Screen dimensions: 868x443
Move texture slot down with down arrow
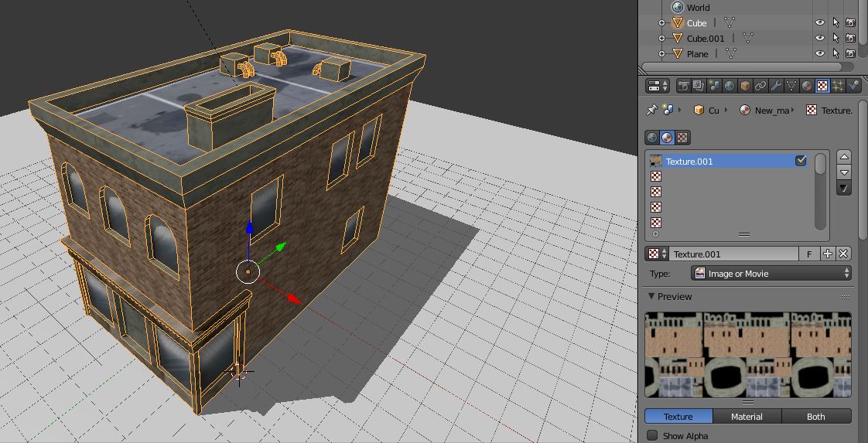point(844,172)
